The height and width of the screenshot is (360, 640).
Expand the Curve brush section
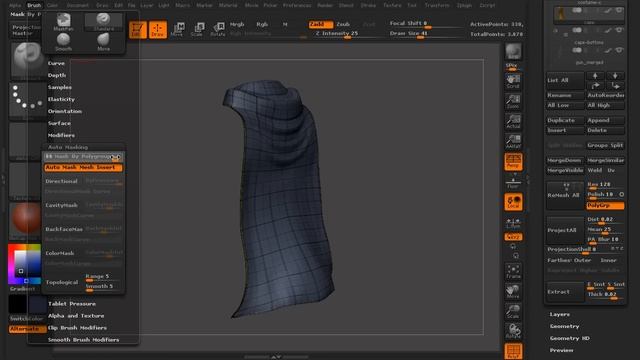[x=56, y=63]
